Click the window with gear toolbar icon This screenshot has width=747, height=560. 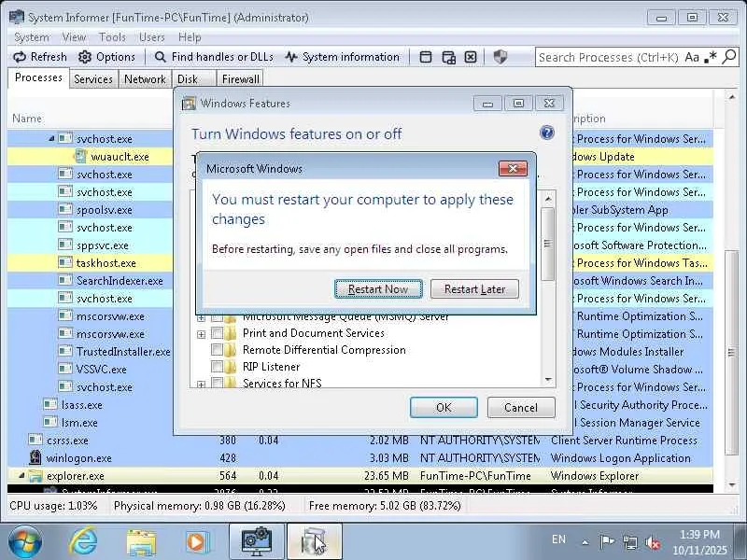tap(448, 57)
